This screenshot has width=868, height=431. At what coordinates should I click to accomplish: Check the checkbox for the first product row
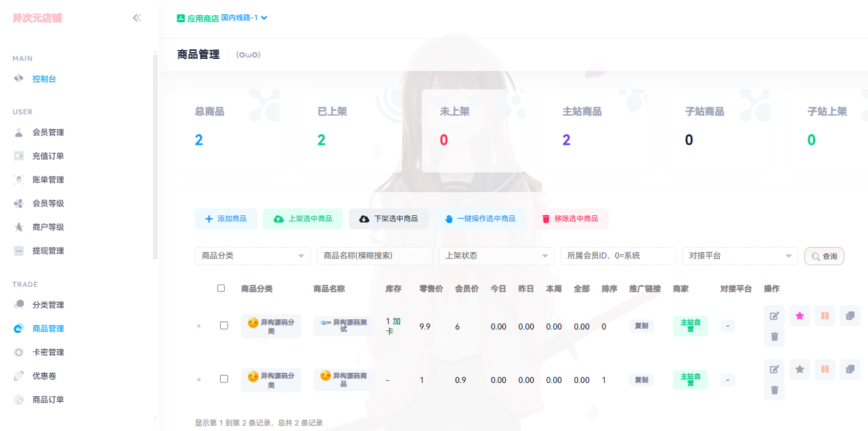point(224,325)
